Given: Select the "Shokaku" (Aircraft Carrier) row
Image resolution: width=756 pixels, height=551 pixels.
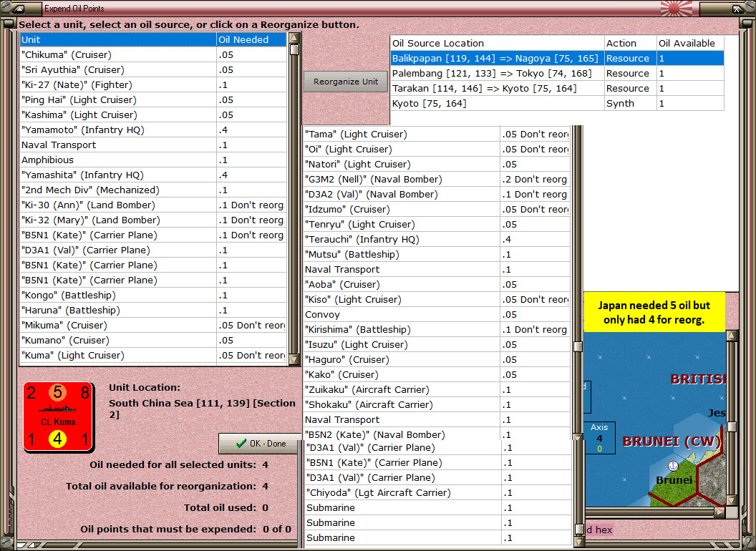Looking at the screenshot, I should point(437,404).
